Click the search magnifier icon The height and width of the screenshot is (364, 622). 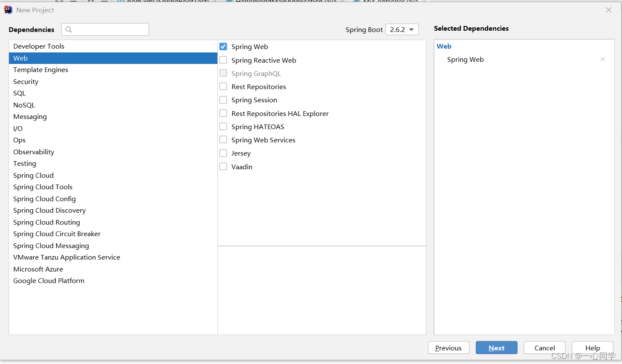(x=69, y=29)
